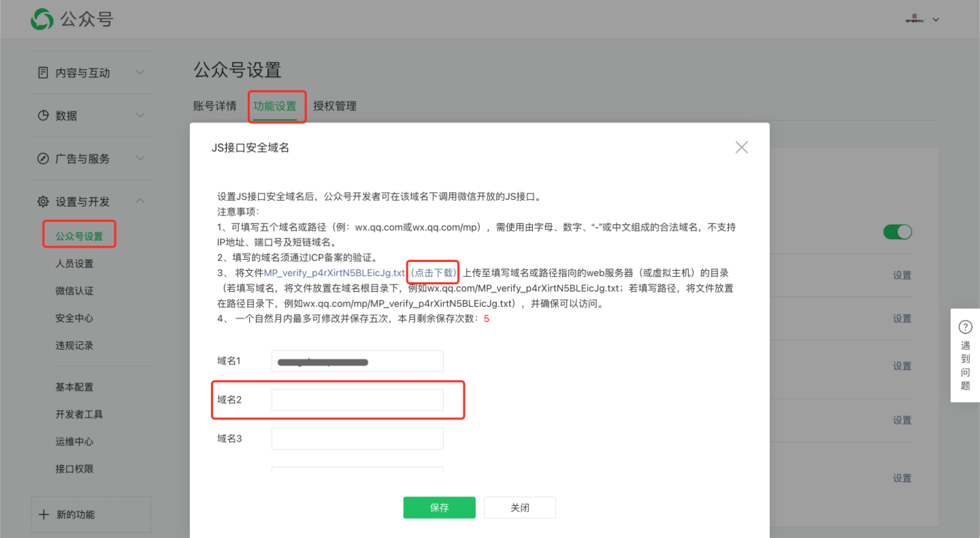Screen dimensions: 980x538
Task: Click the 点击下载 download link
Action: [x=433, y=272]
